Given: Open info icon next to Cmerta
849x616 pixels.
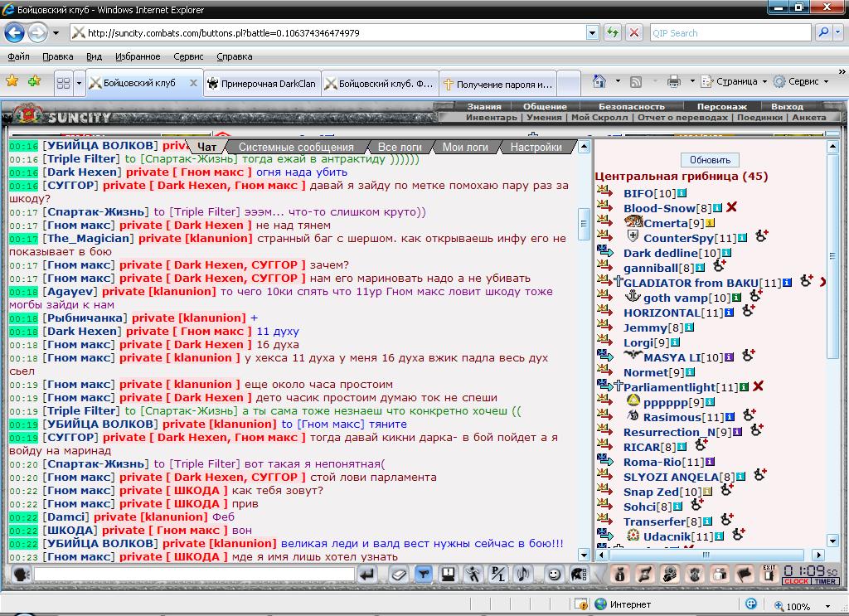Looking at the screenshot, I should (710, 222).
